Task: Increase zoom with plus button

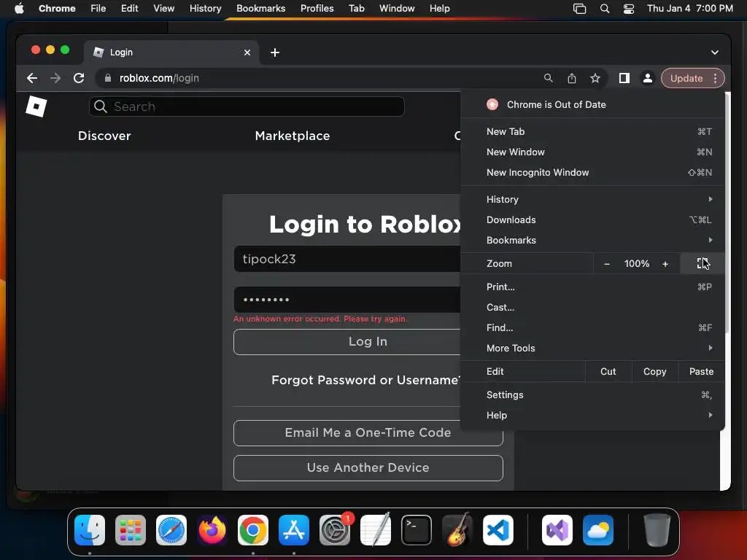Action: coord(665,263)
